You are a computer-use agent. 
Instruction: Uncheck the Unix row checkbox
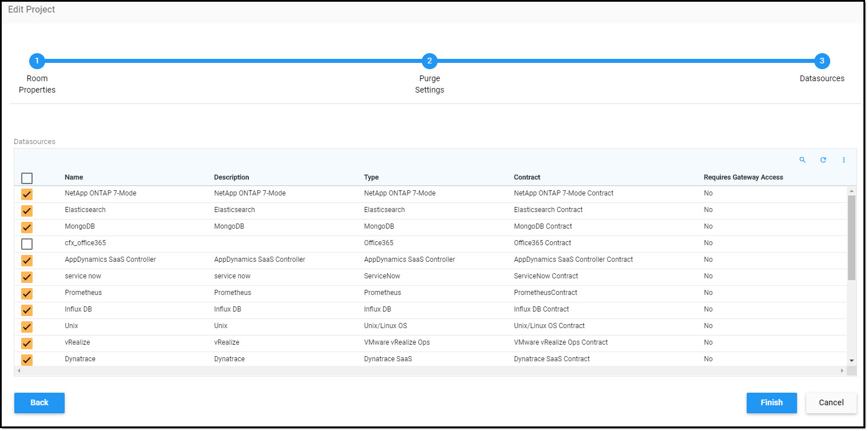(27, 327)
